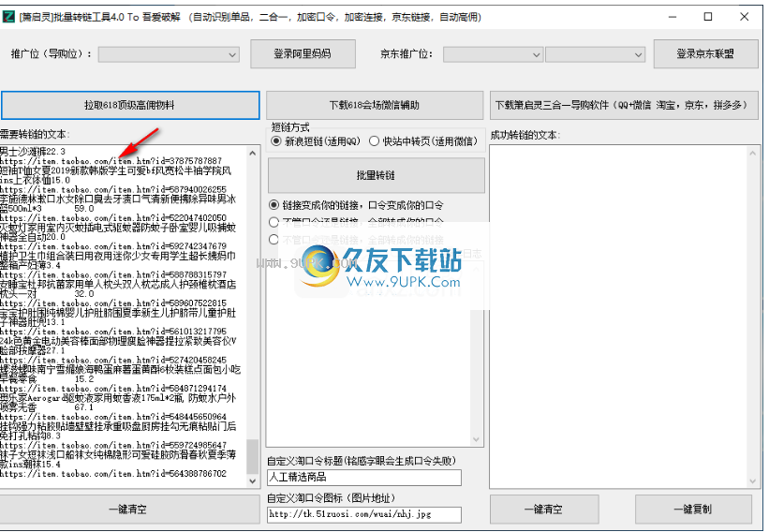This screenshot has height=532, width=769.
Task: Select 不管口令还是链接，全部转成你的口令 option
Action: tap(356, 222)
